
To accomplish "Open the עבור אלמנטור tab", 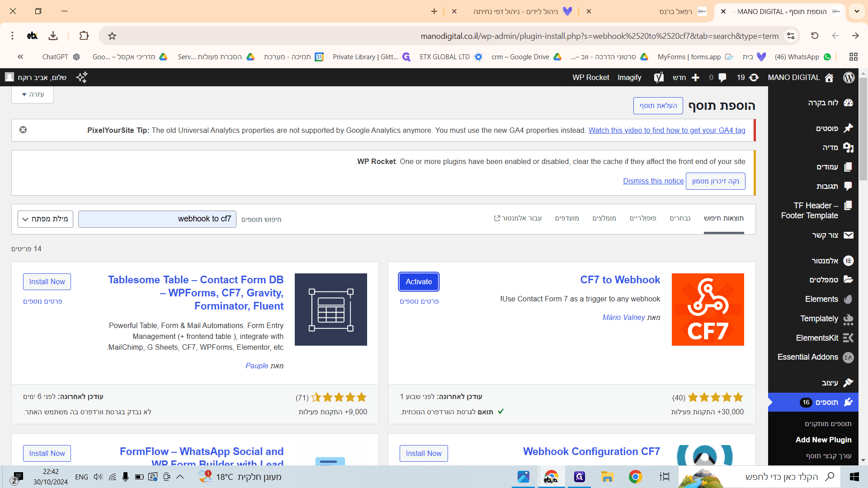I will coord(518,218).
